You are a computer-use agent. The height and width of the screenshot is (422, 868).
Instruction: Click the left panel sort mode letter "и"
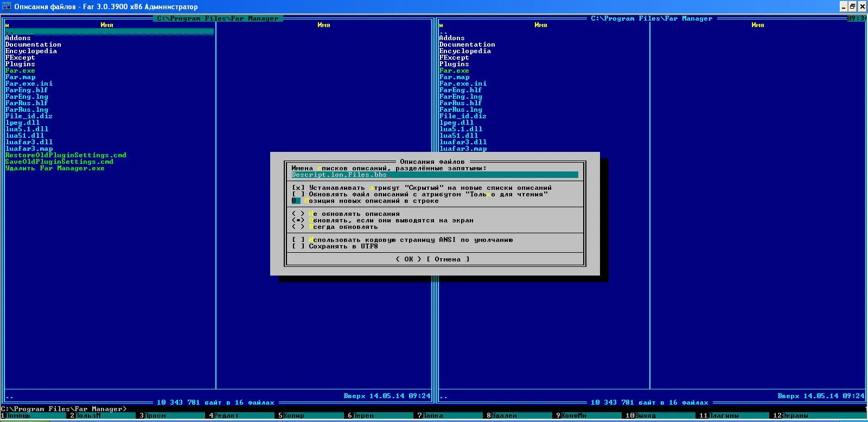click(x=7, y=25)
